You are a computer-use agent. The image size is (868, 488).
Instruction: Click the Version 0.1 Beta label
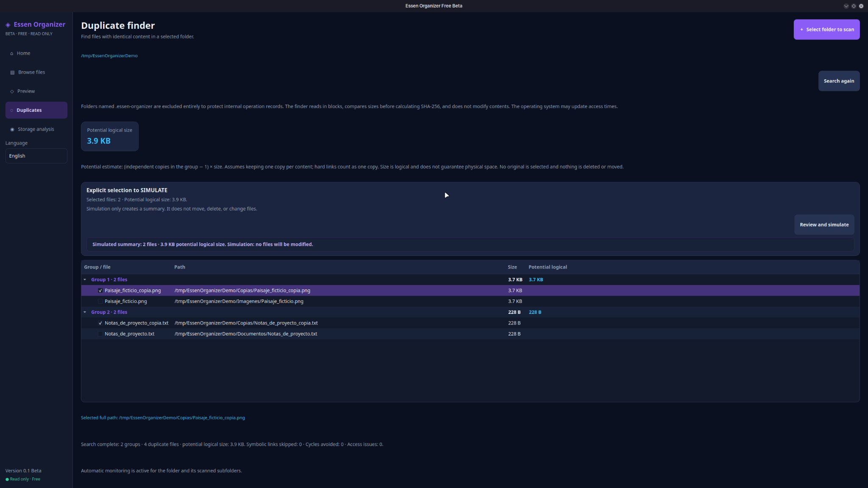pyautogui.click(x=23, y=471)
